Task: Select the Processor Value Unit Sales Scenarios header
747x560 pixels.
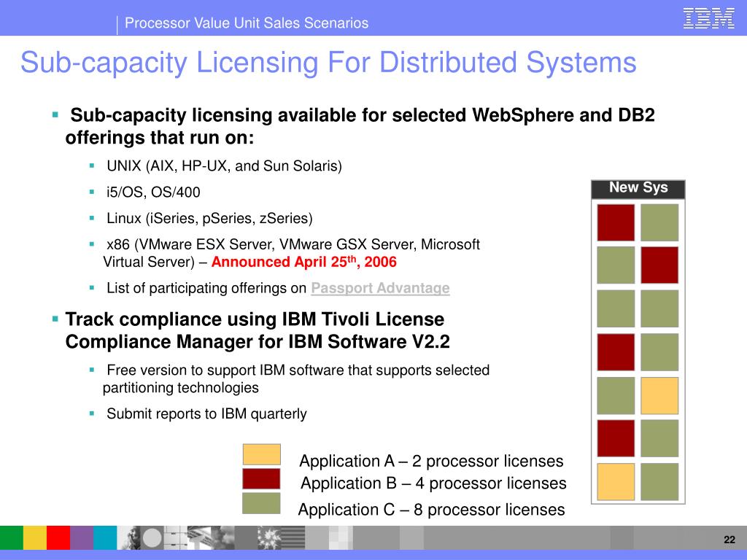Action: click(x=247, y=23)
